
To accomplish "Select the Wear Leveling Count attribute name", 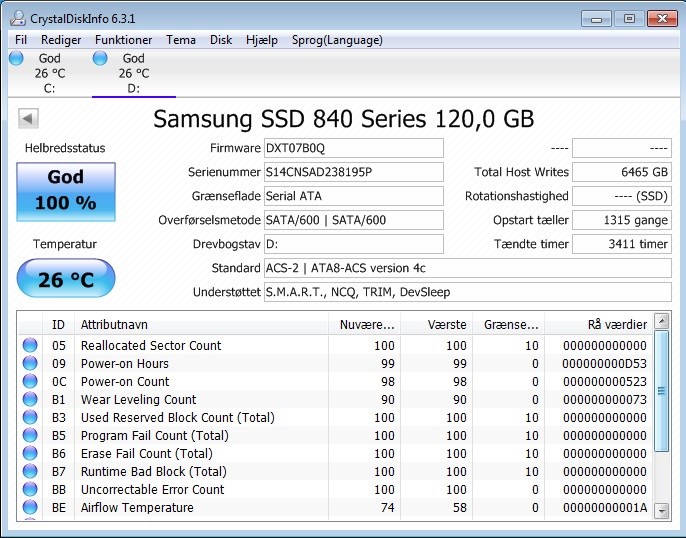I will [x=139, y=399].
